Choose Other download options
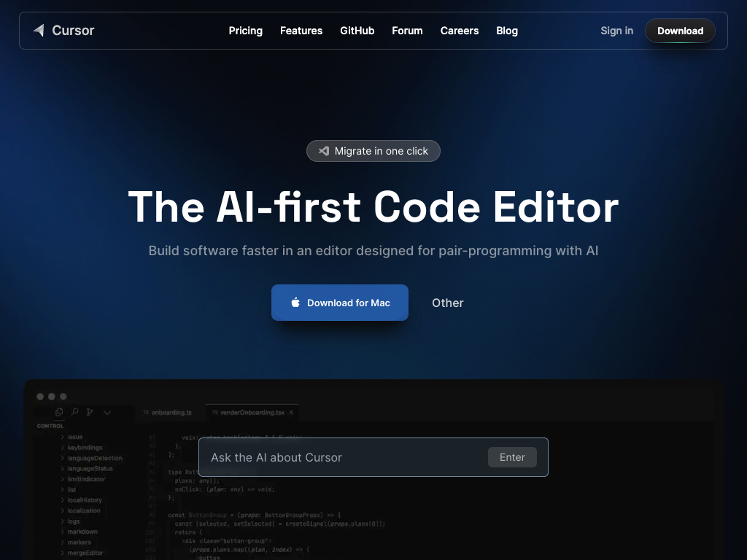Image resolution: width=747 pixels, height=560 pixels. (x=447, y=303)
